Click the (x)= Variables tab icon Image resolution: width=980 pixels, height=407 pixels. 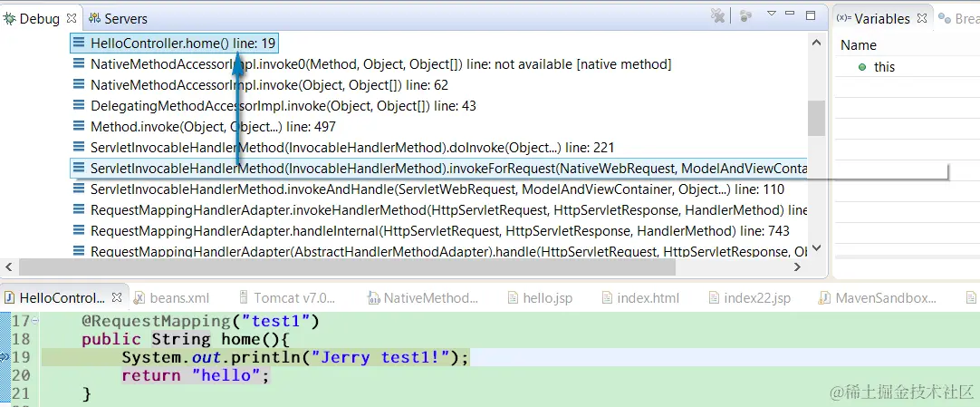click(844, 18)
